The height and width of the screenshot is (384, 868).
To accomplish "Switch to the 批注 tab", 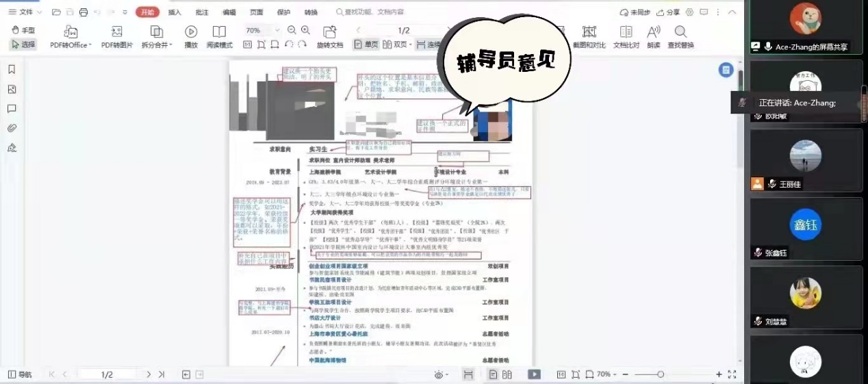I will [x=202, y=12].
